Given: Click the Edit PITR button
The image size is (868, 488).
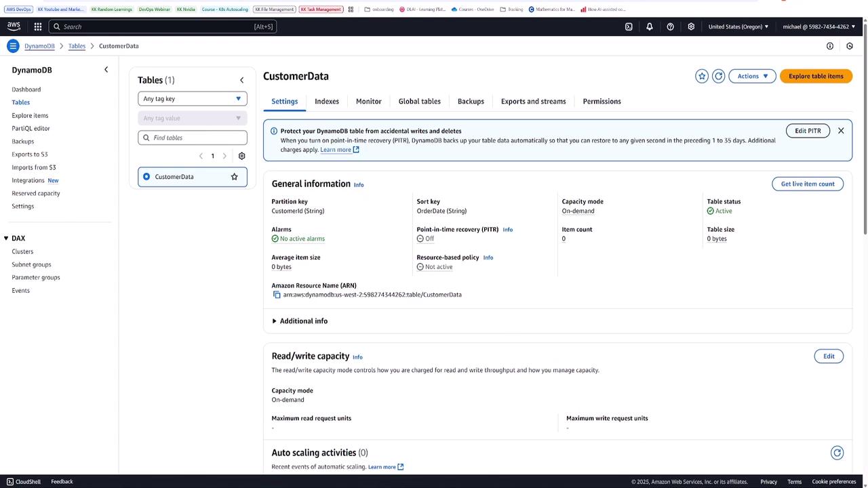Looking at the screenshot, I should (x=808, y=131).
